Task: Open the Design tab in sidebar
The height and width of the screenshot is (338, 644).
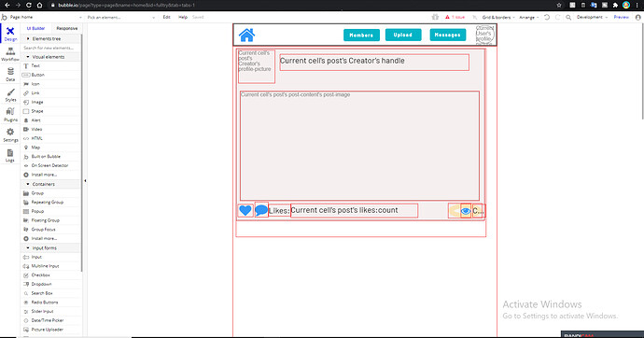Action: pyautogui.click(x=10, y=35)
